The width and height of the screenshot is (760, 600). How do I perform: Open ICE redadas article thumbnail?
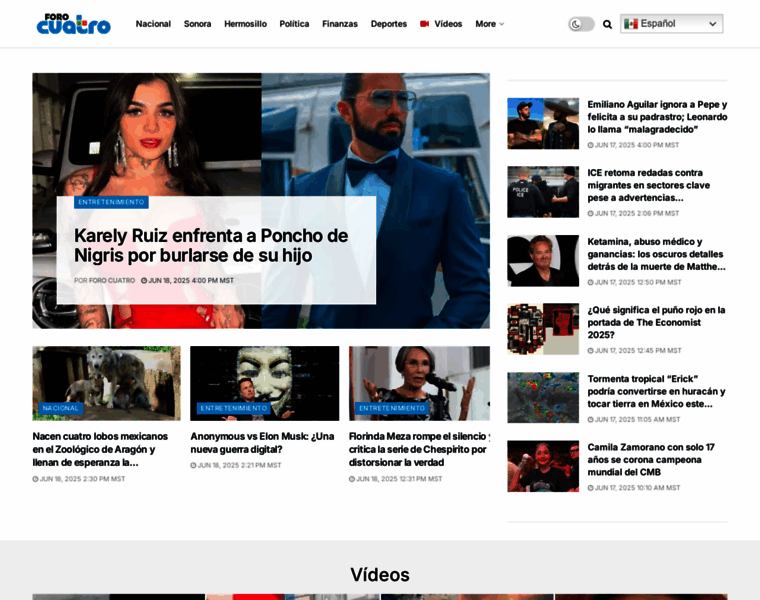543,192
